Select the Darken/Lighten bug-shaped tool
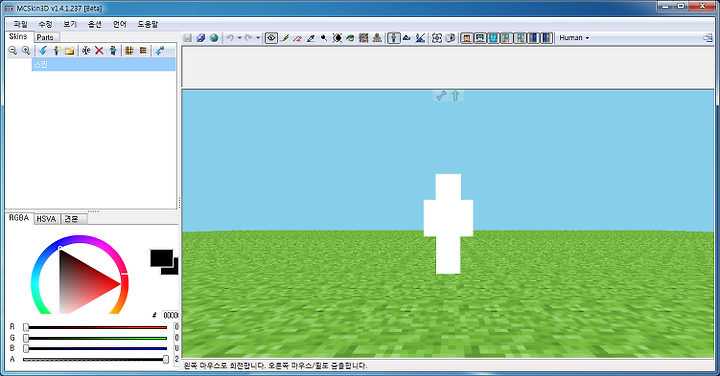The height and width of the screenshot is (376, 720). click(x=337, y=38)
